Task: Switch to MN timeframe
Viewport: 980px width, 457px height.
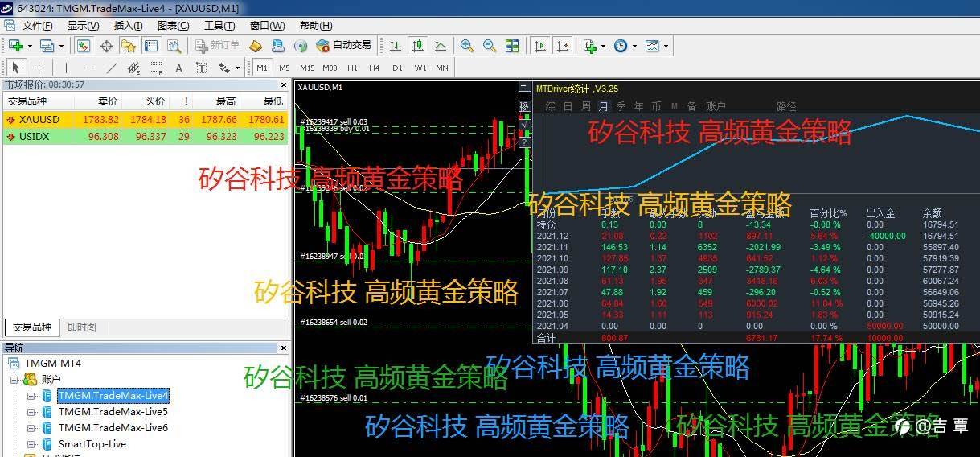Action: coord(442,68)
